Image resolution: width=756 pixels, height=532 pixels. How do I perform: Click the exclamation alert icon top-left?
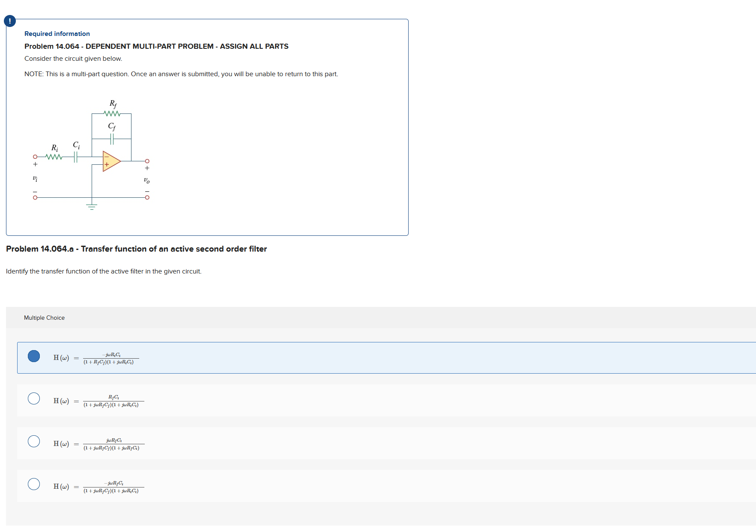(x=9, y=20)
